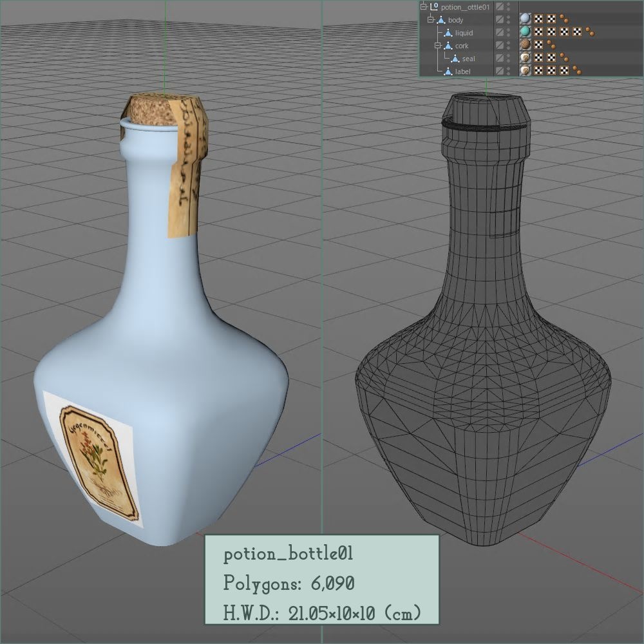Select first checker tag on label
This screenshot has height=644, width=644.
point(538,70)
